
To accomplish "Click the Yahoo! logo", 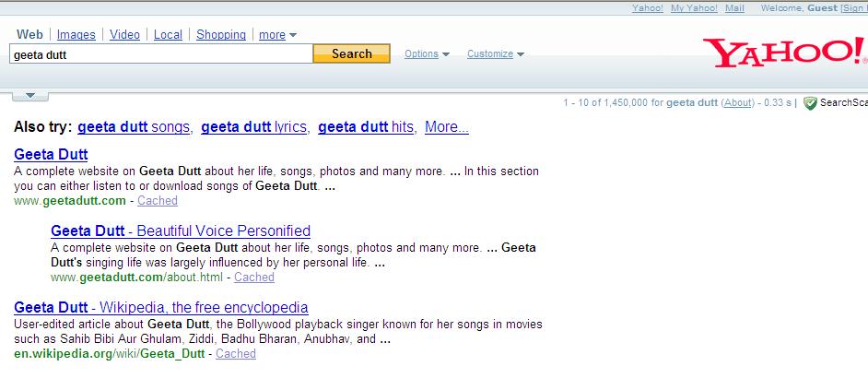I will coord(785,53).
